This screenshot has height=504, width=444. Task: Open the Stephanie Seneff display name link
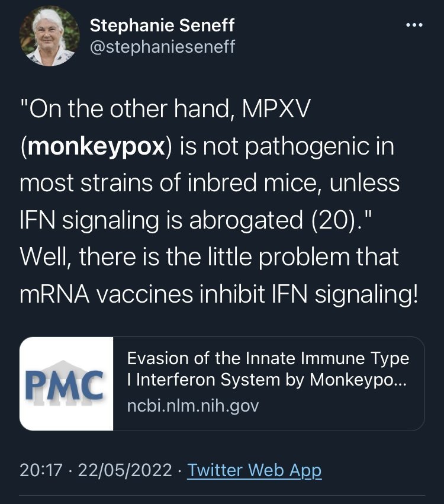[x=162, y=25]
